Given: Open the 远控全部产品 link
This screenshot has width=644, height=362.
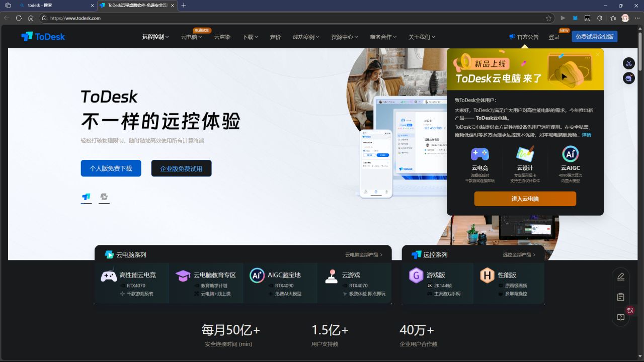Looking at the screenshot, I should click(519, 255).
